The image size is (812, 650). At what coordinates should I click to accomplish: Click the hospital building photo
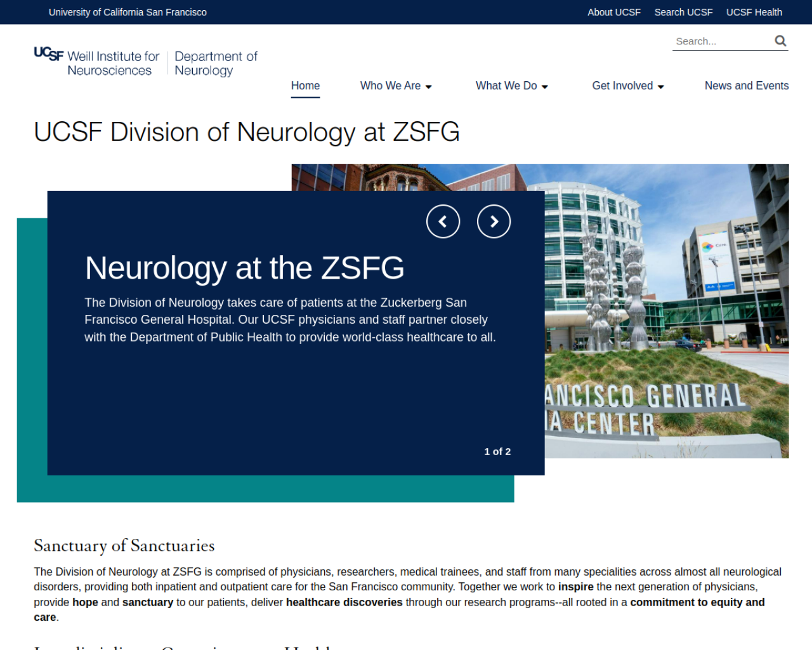coord(666,311)
